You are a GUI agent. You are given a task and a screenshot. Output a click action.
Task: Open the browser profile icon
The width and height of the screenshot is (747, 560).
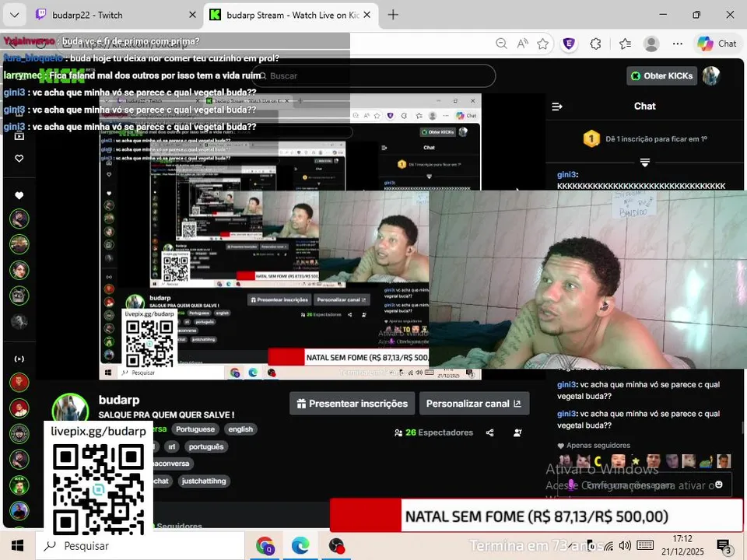coord(651,44)
